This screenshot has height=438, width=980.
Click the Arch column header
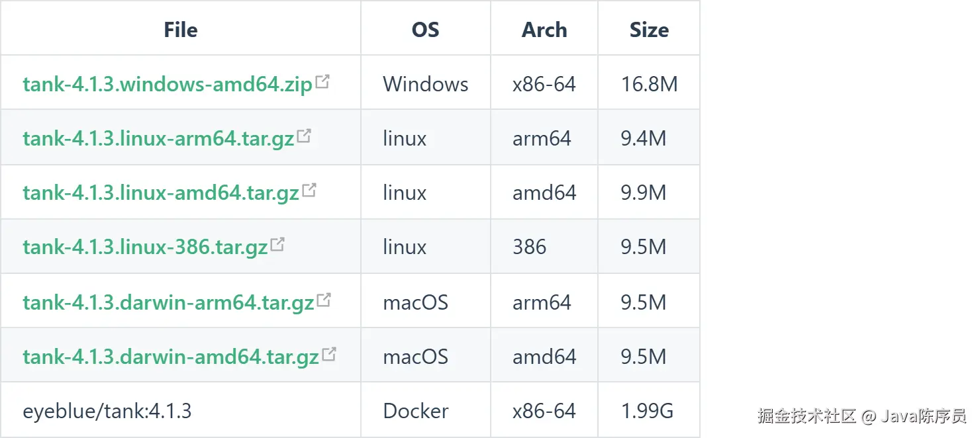(x=544, y=30)
